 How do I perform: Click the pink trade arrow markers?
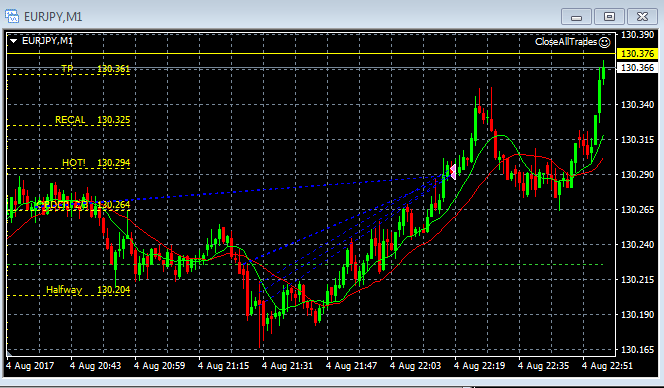point(453,172)
